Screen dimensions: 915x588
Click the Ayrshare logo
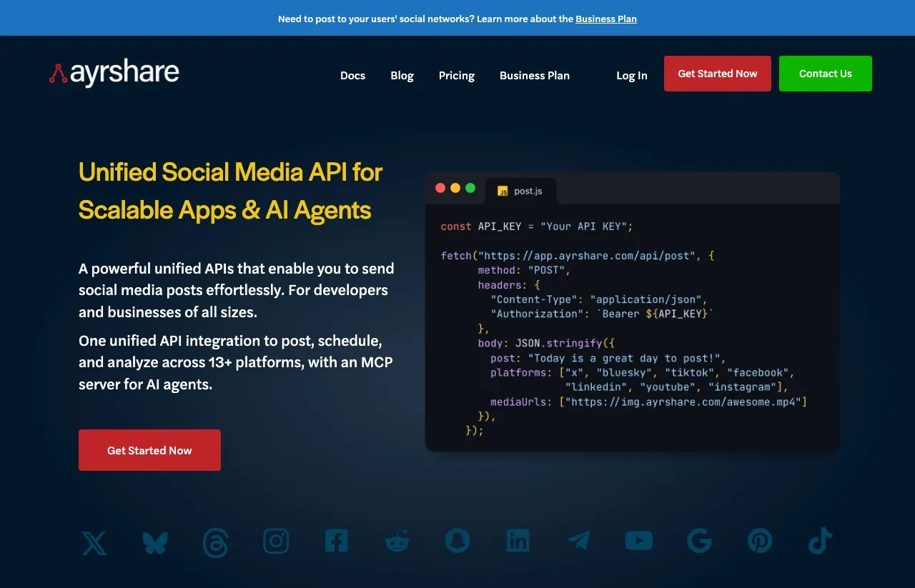[x=114, y=73]
